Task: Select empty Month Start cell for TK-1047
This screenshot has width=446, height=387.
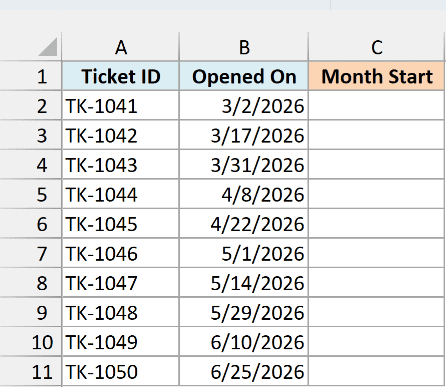Action: 377,282
